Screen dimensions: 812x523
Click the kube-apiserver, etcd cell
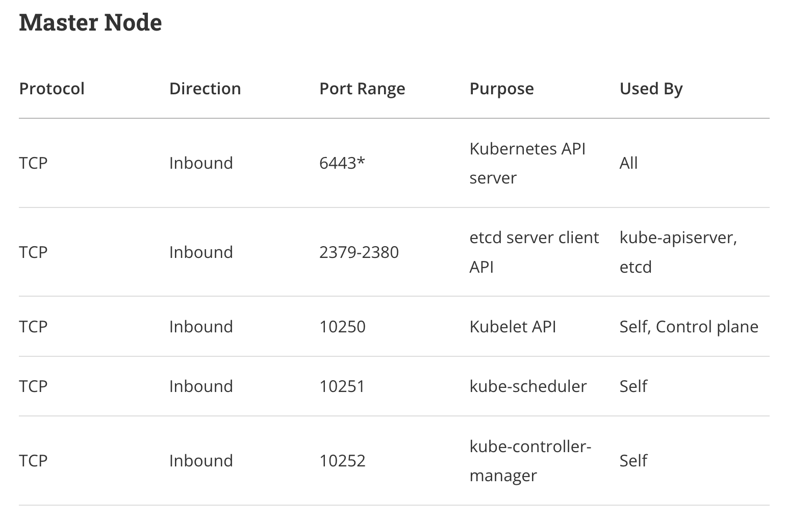coord(678,252)
